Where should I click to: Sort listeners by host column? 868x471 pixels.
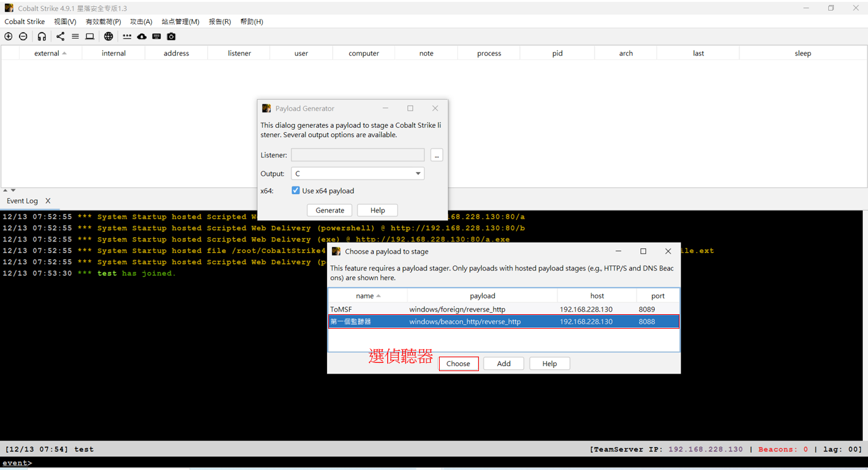pyautogui.click(x=597, y=296)
